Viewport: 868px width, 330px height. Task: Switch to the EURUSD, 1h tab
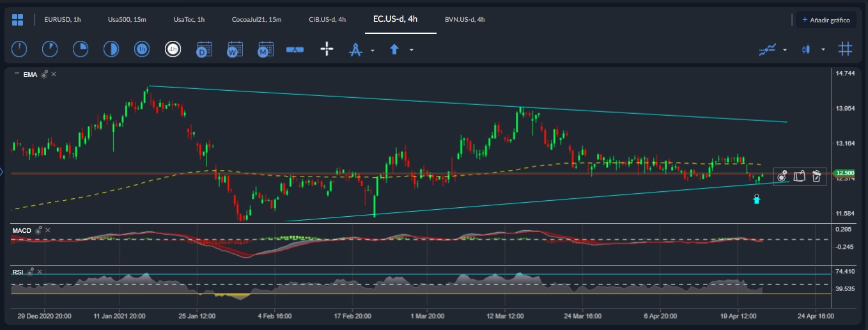63,20
